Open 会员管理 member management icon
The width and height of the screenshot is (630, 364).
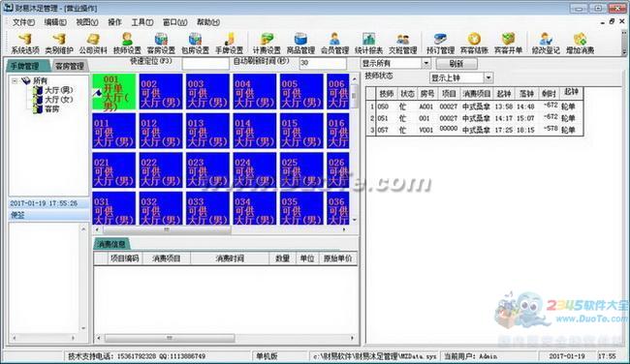[334, 44]
